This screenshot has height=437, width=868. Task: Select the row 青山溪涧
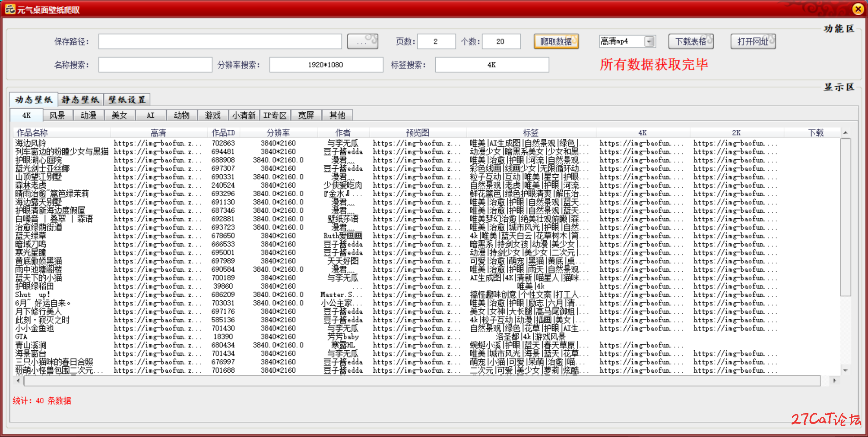[428, 345]
